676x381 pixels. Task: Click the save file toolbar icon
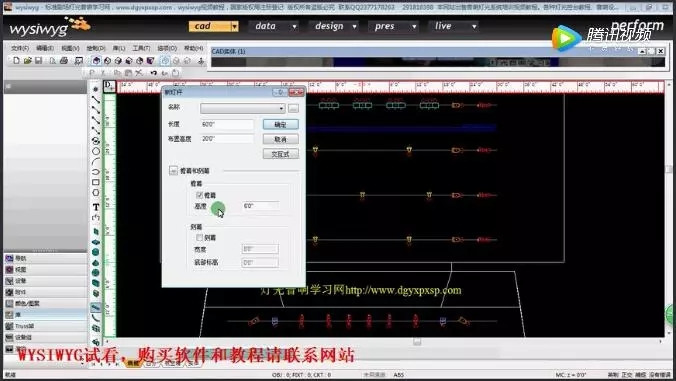tap(38, 61)
